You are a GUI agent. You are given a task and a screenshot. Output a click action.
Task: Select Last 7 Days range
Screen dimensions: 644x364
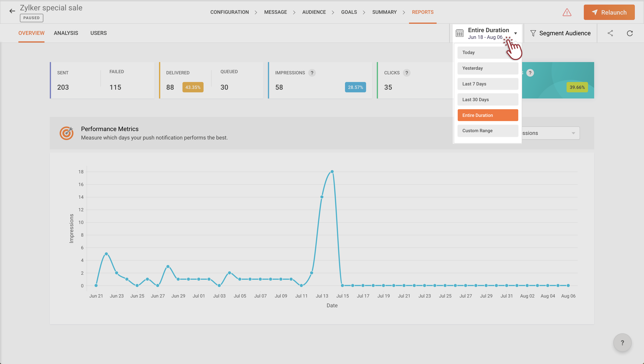[488, 84]
